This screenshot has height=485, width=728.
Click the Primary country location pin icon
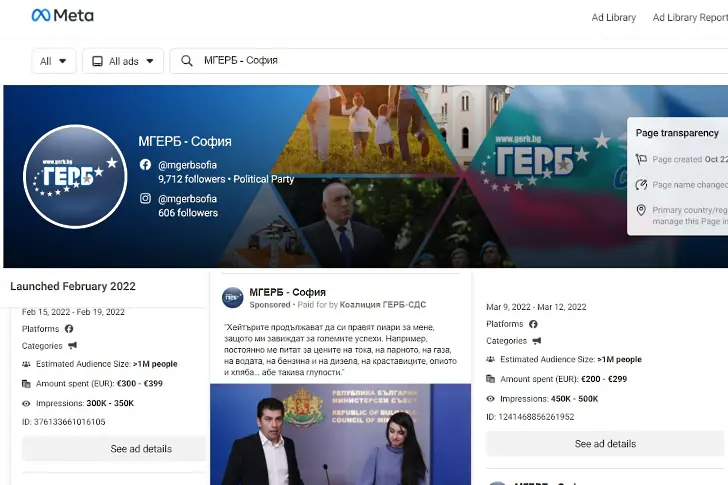641,210
